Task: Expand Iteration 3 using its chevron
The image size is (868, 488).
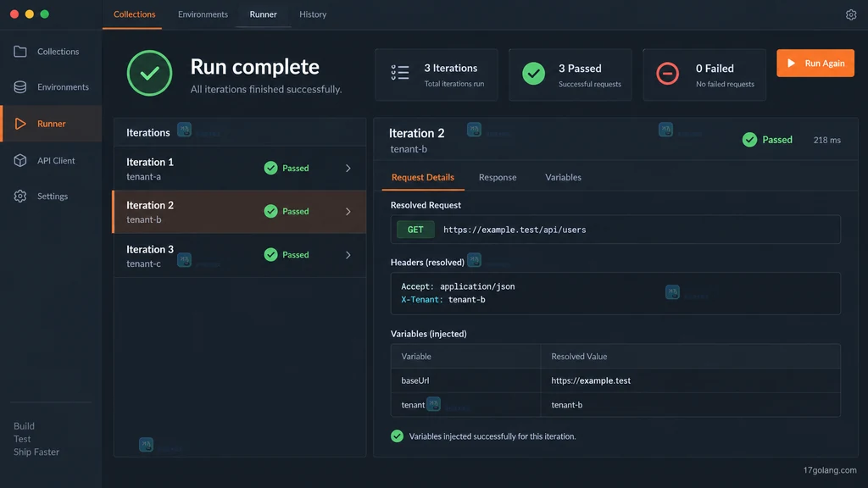Action: [x=348, y=255]
